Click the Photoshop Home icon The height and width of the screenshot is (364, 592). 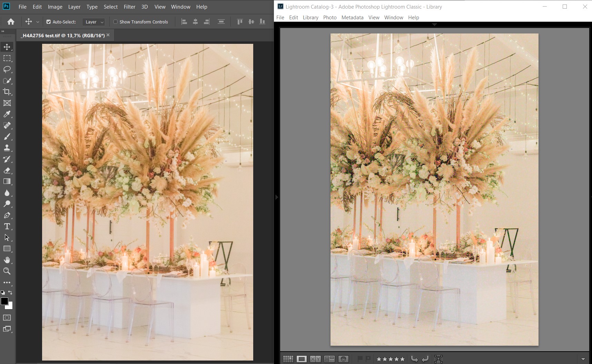coord(11,22)
